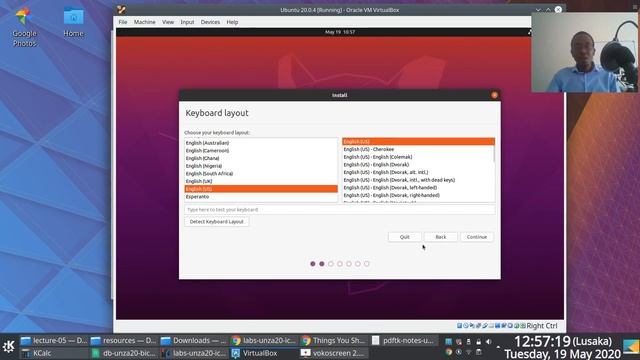640x360 pixels.
Task: Click the Chrome icon in system tray
Action: tap(449, 352)
